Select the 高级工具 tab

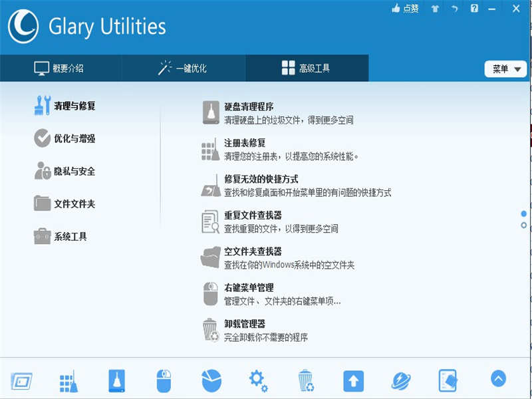306,68
